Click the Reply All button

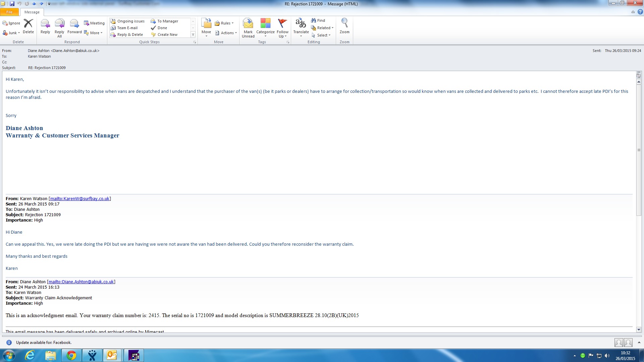coord(59,24)
